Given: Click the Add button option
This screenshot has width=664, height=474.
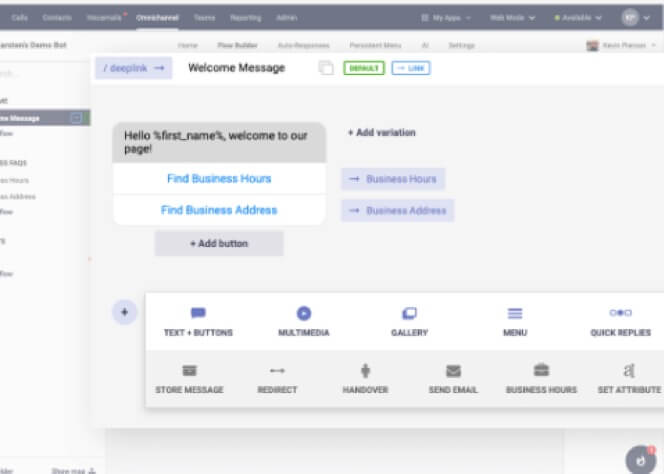Looking at the screenshot, I should pyautogui.click(x=219, y=244).
